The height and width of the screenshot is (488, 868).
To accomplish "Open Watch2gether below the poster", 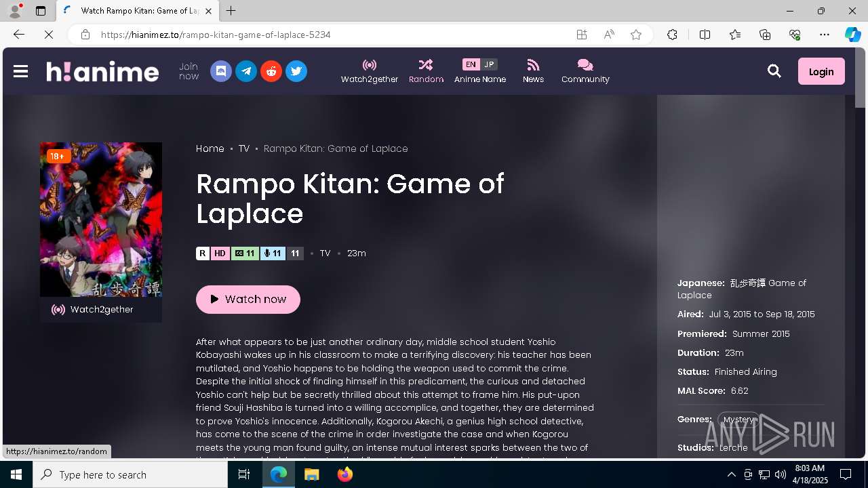I will click(101, 310).
